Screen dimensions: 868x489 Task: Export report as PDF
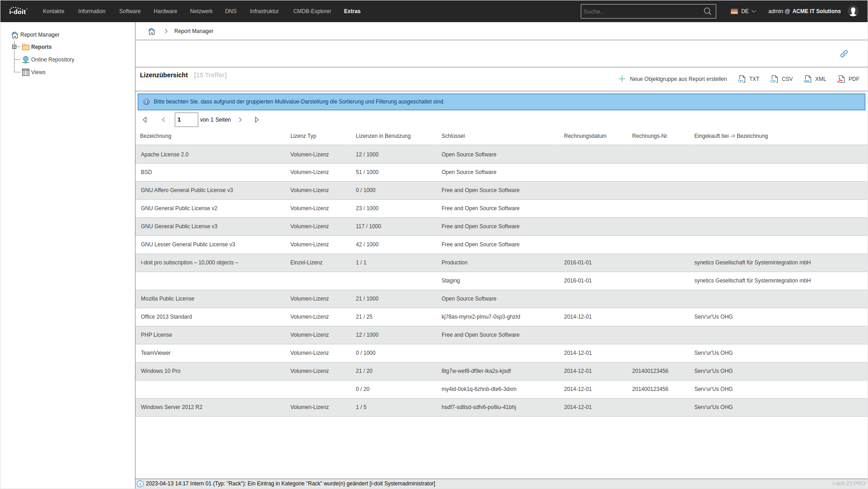849,79
